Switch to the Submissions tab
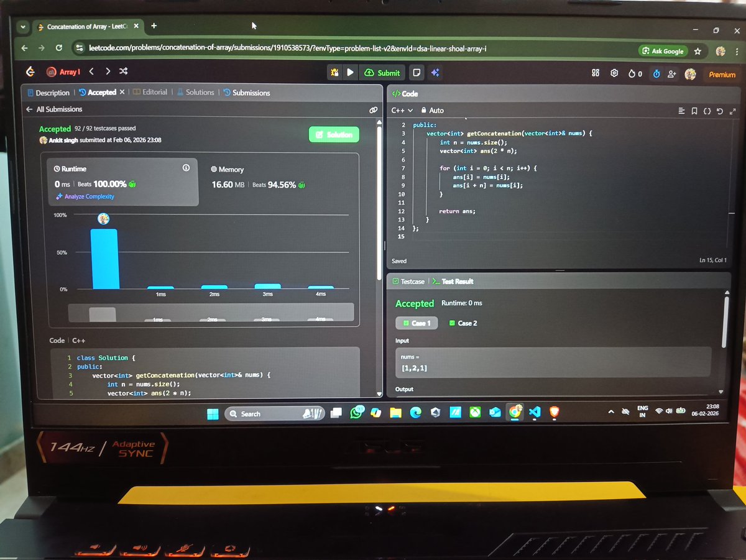 [x=247, y=93]
